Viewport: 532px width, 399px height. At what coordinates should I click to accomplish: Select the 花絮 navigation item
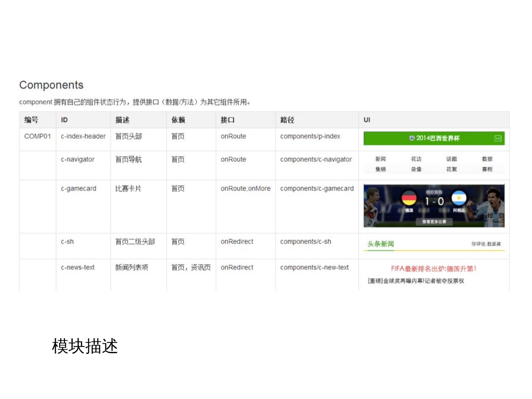[451, 169]
